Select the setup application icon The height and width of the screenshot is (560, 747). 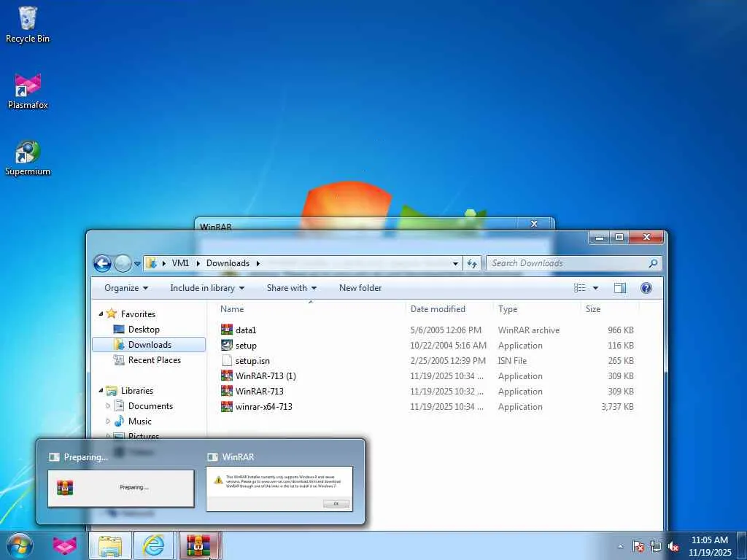tap(227, 345)
